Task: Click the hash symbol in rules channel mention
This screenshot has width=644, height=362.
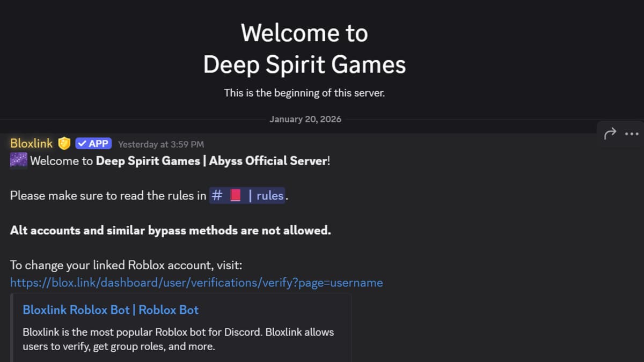Action: 217,195
